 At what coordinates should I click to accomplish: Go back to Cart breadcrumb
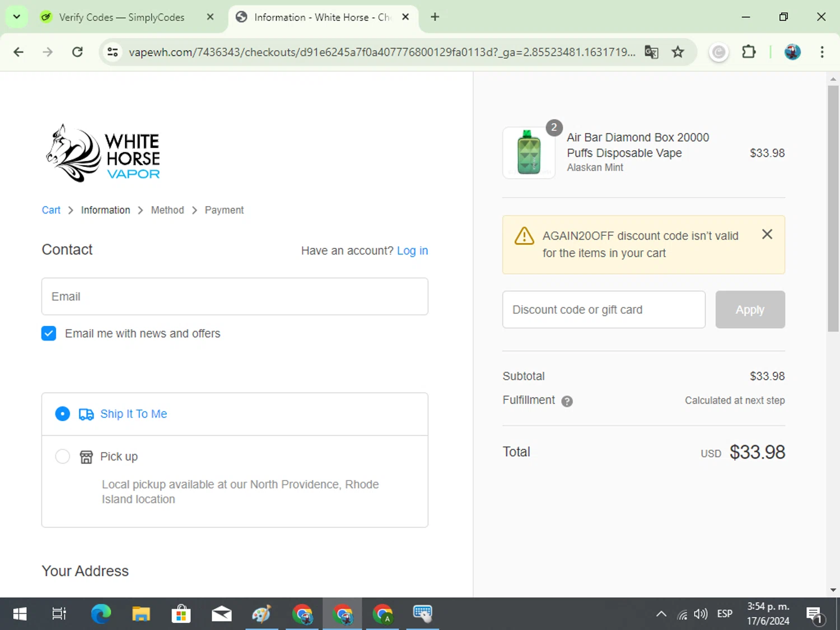pyautogui.click(x=51, y=210)
